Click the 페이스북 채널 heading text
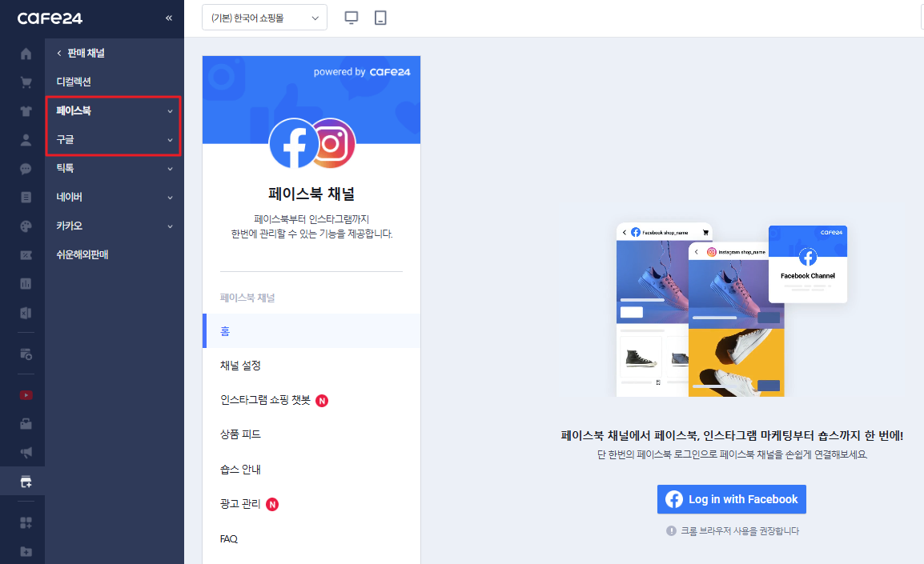This screenshot has width=924, height=564. (x=311, y=194)
